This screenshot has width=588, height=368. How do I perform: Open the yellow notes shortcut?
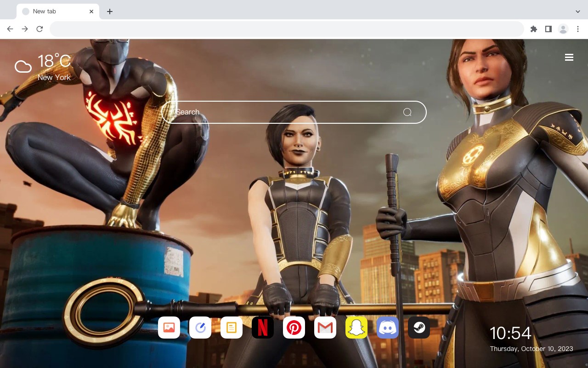pos(232,328)
